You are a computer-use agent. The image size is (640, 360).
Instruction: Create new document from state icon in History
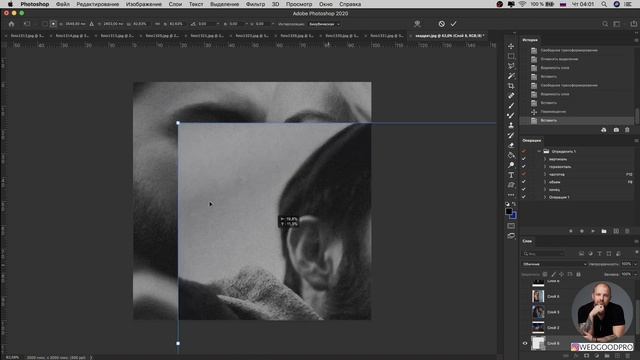(604, 130)
